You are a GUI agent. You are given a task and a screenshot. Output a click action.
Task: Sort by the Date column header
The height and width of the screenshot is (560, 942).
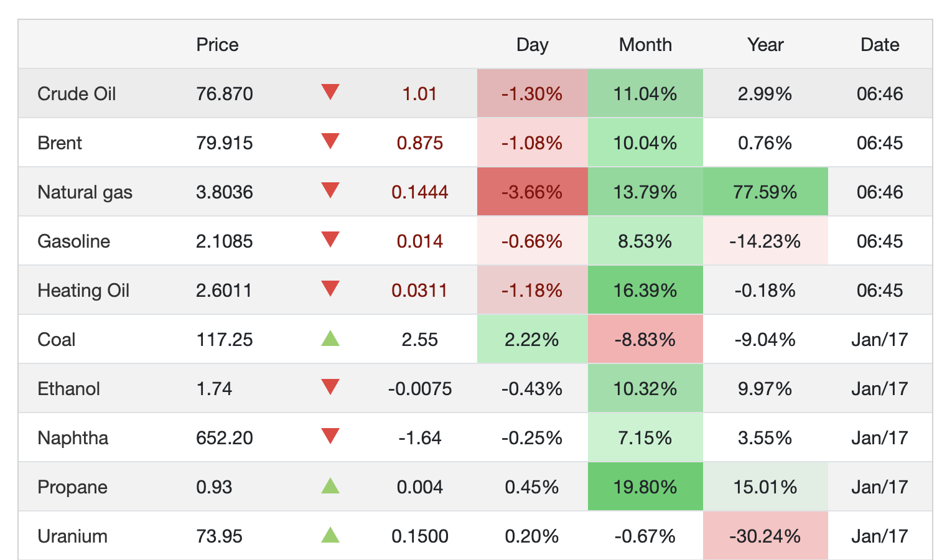(880, 45)
